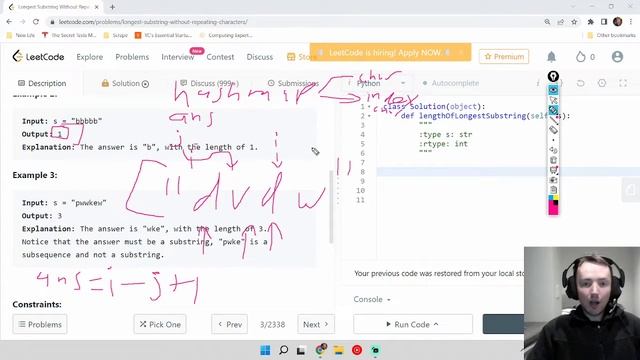640x360 pixels.
Task: Pick the cyan color in palette
Action: pyautogui.click(x=551, y=198)
